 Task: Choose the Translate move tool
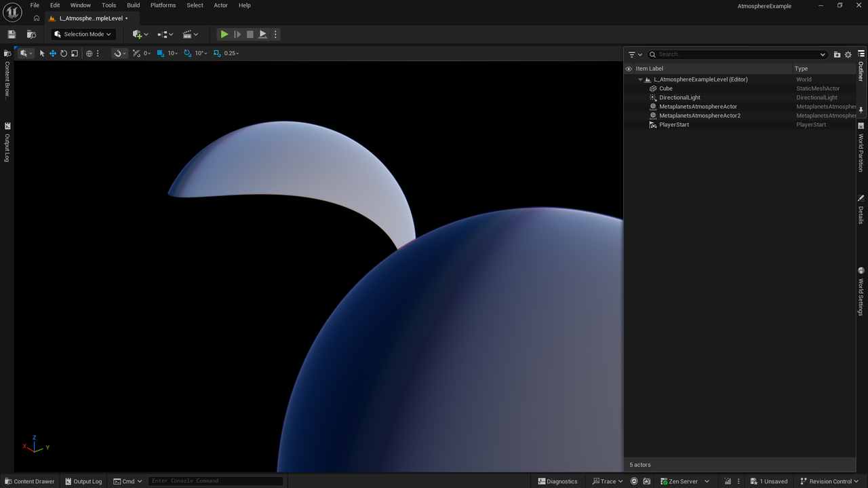[x=53, y=53]
